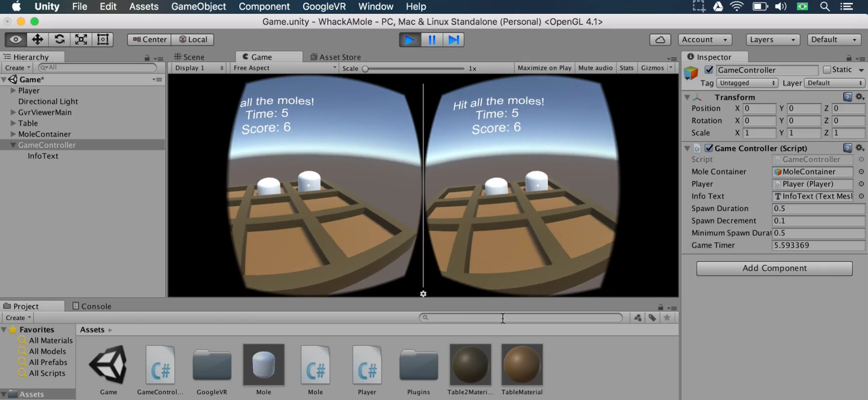Open the Tag dropdown showing Untagged
This screenshot has width=868, height=400.
click(747, 83)
